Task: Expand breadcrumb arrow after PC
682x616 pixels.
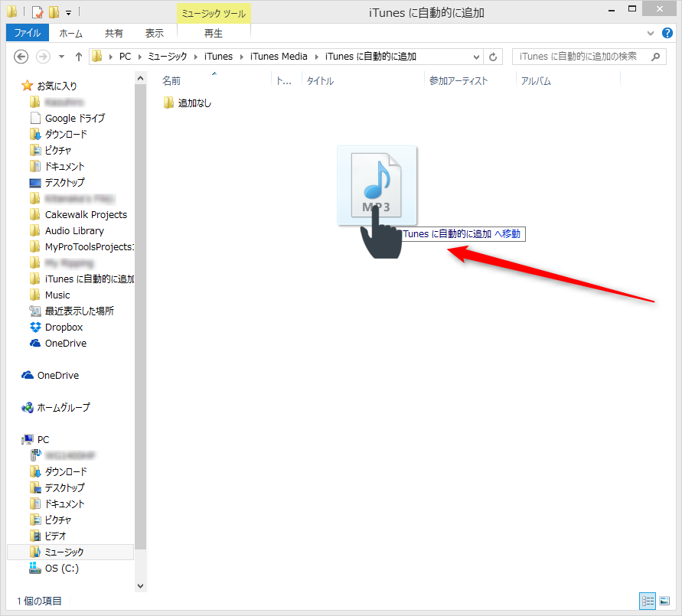Action: pos(139,57)
